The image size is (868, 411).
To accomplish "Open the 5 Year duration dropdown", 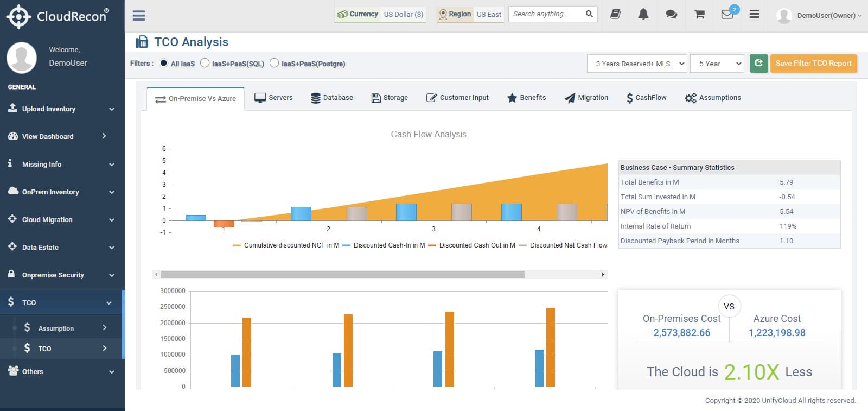I will point(717,64).
